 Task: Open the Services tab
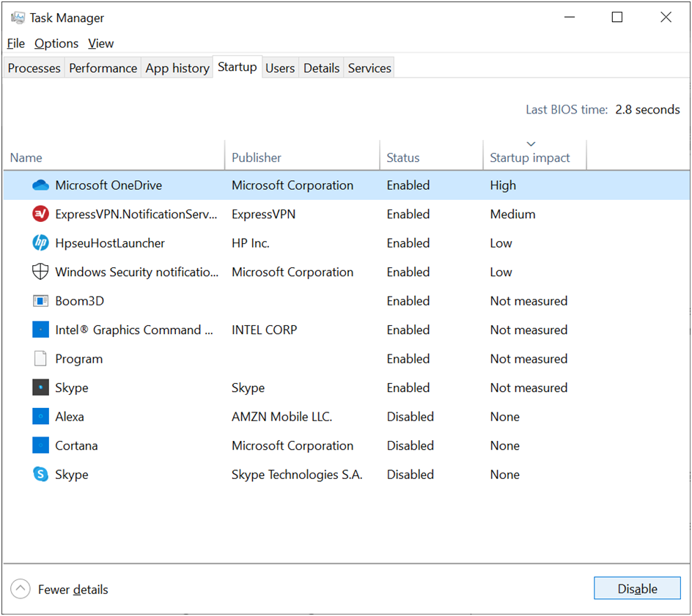pyautogui.click(x=369, y=68)
